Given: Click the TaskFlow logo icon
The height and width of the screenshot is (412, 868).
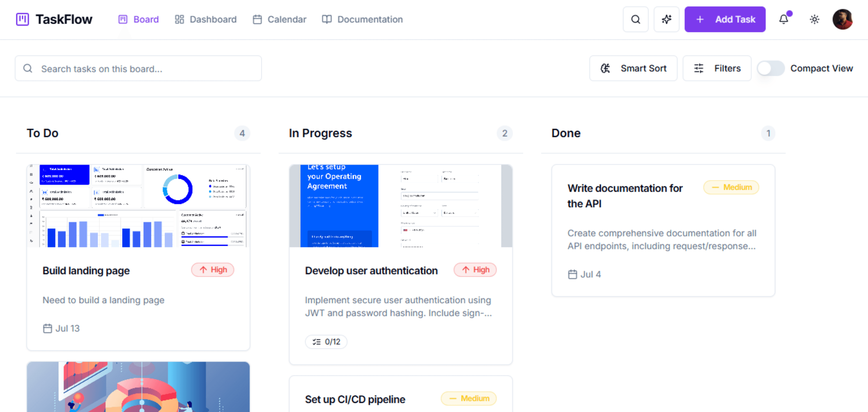Looking at the screenshot, I should (x=23, y=19).
